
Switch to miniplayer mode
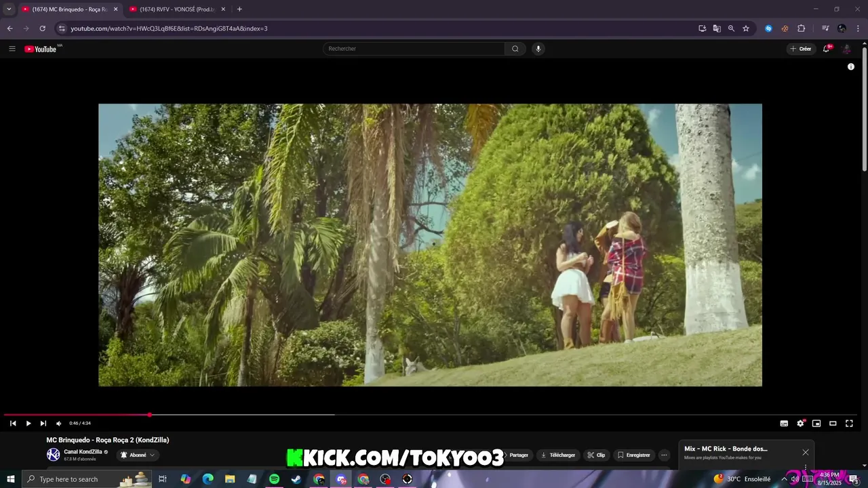tap(816, 424)
